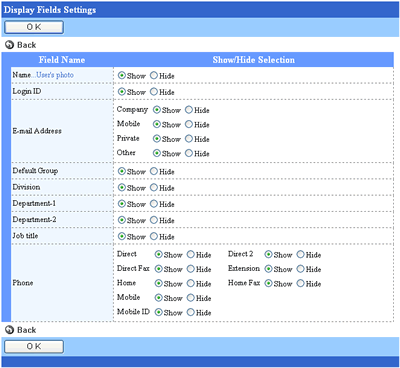Select Show for Mobile phone
This screenshot has width=400, height=368.
[158, 298]
